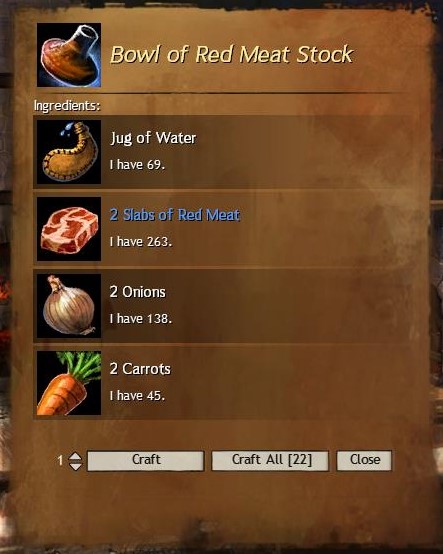443x554 pixels.
Task: Decrease craft quantity with down arrow
Action: coord(75,466)
